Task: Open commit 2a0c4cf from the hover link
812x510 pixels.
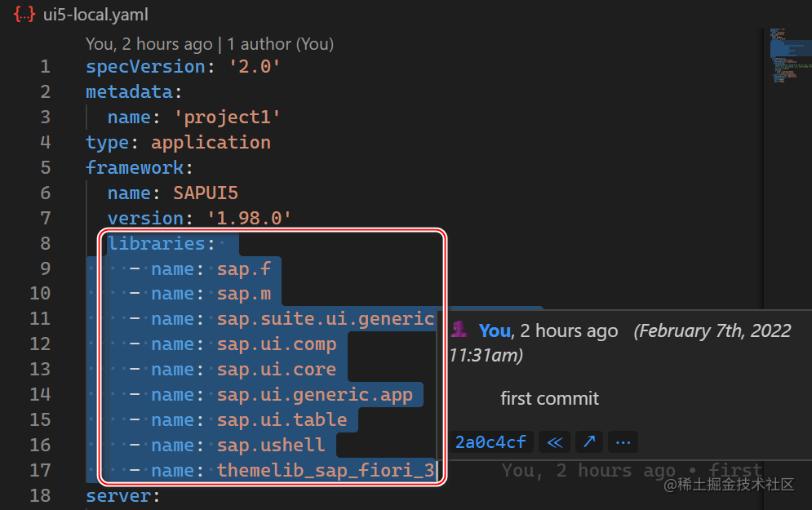Action: click(x=491, y=441)
